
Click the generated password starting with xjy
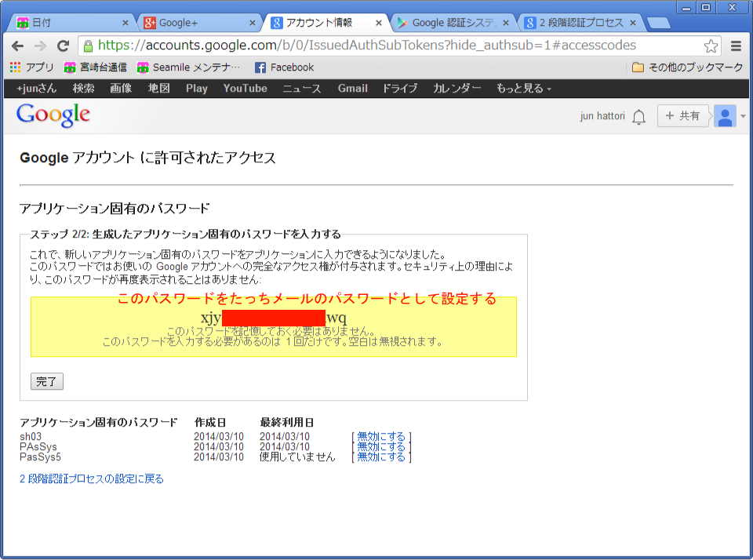point(274,318)
